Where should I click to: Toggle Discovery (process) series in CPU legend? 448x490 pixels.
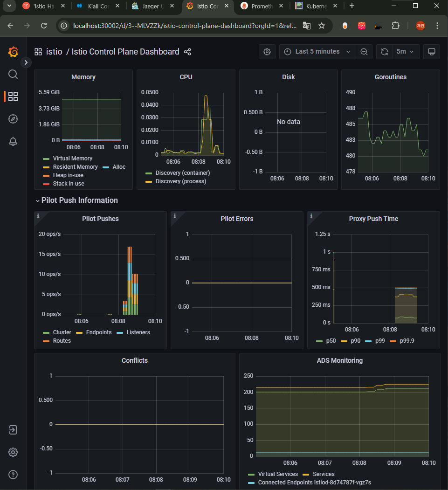click(x=181, y=181)
